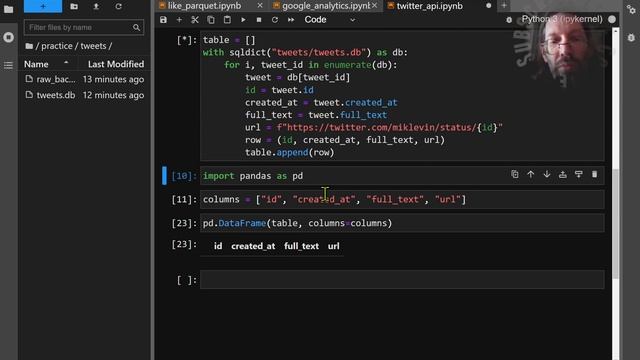Duplicate the import pandas cell
This screenshot has width=640, height=360.
click(x=515, y=174)
